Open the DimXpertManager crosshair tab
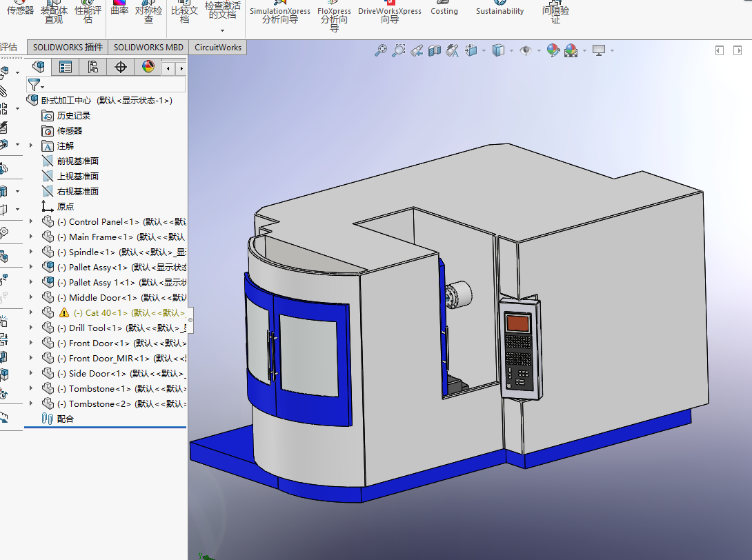Viewport: 752px width, 560px height. [x=120, y=67]
